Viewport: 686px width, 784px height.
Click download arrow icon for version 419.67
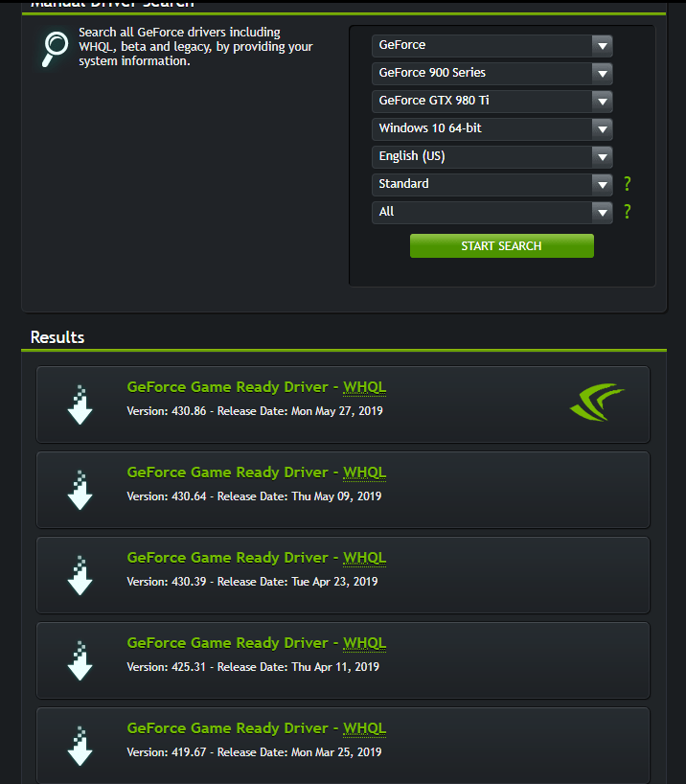(x=80, y=746)
